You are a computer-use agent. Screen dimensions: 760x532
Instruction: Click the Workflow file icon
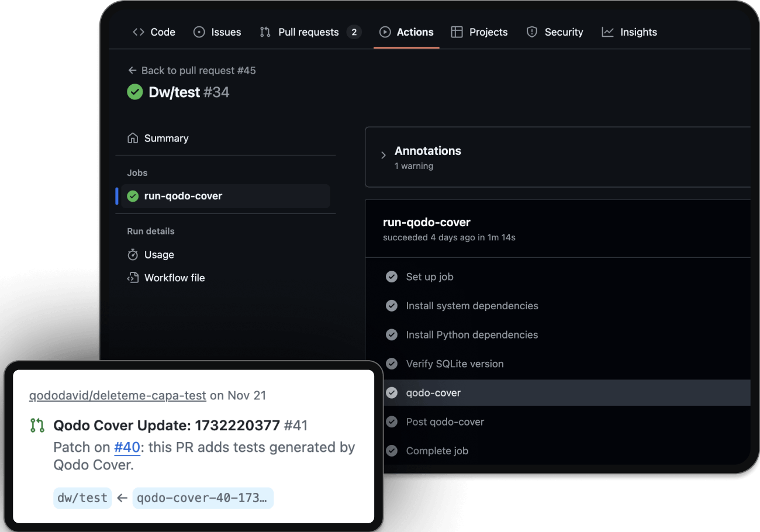click(x=133, y=278)
